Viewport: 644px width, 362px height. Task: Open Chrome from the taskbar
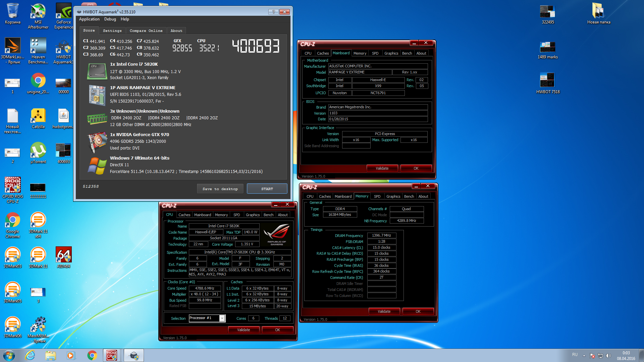[x=92, y=355]
